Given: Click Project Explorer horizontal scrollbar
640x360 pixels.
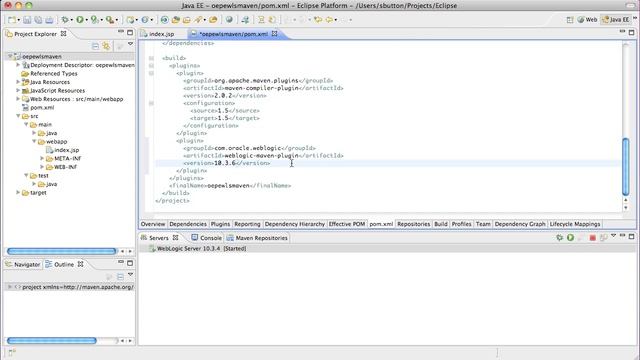Looking at the screenshot, I should pyautogui.click(x=62, y=251).
